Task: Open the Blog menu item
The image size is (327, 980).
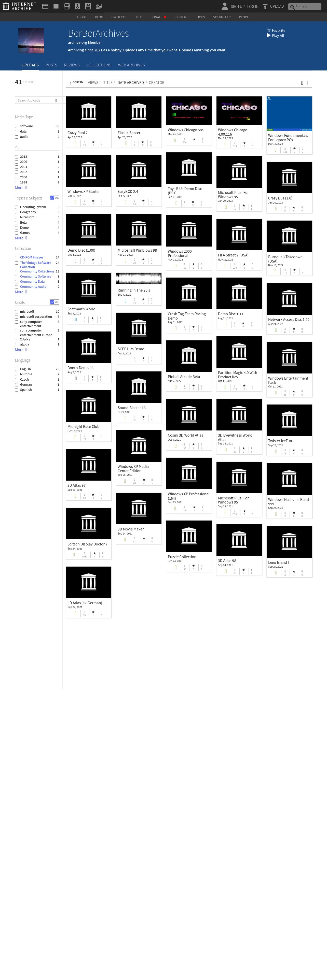Action: click(x=99, y=17)
